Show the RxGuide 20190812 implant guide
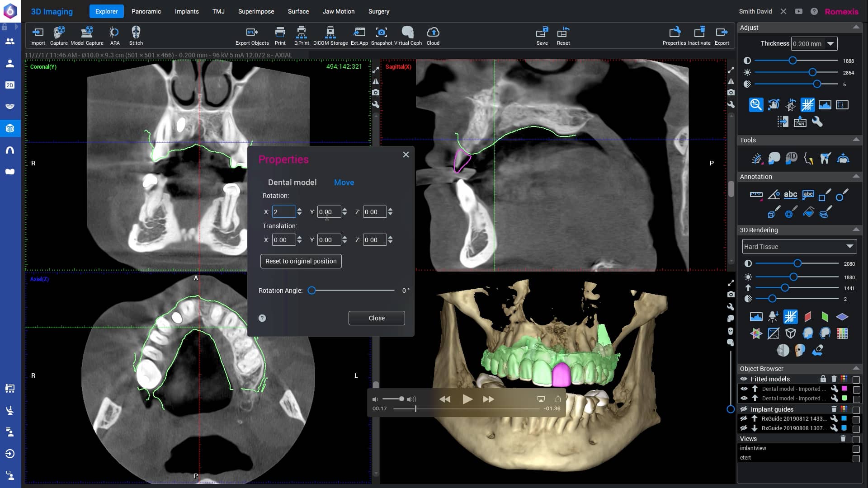868x488 pixels. point(744,419)
